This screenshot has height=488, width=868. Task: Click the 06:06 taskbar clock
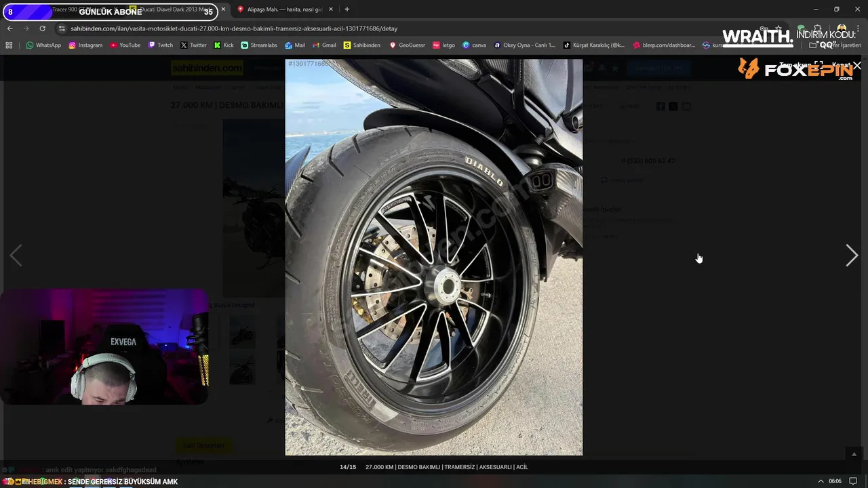tap(835, 481)
